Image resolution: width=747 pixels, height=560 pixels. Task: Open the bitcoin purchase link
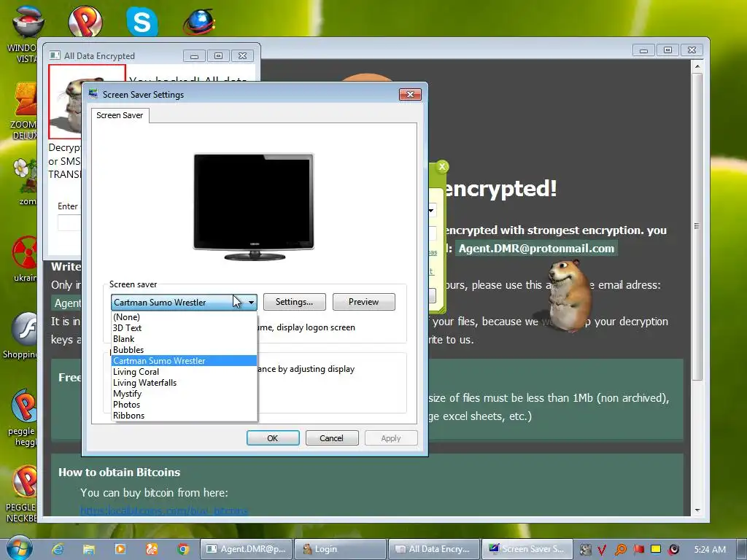(164, 510)
